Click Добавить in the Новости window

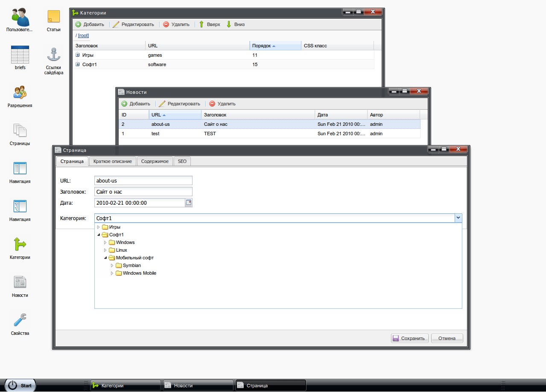136,104
